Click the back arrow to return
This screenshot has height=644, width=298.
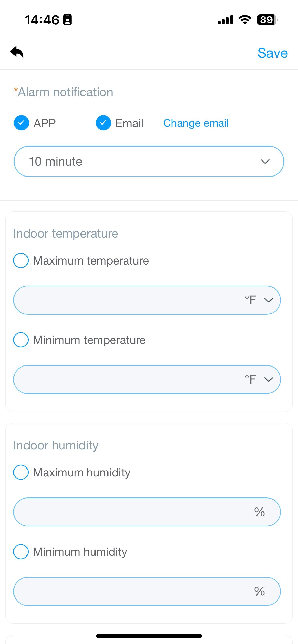[17, 53]
